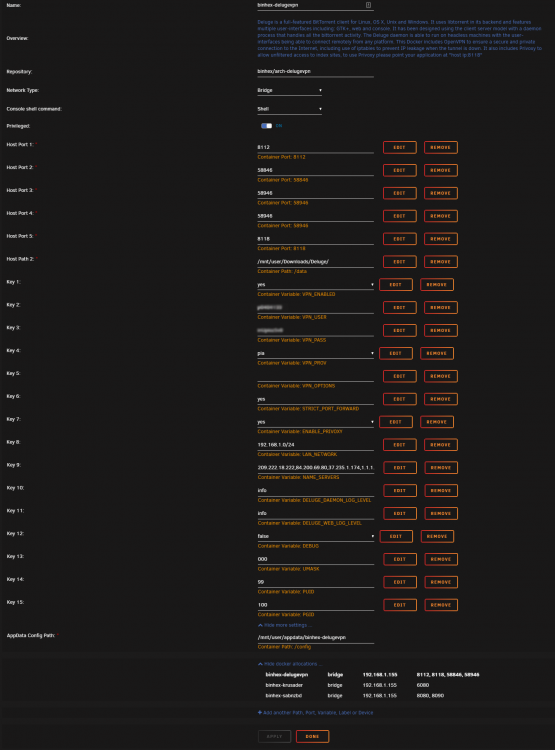Open the Console shell command dropdown
Screen dimensions: 555x750
pyautogui.click(x=289, y=109)
